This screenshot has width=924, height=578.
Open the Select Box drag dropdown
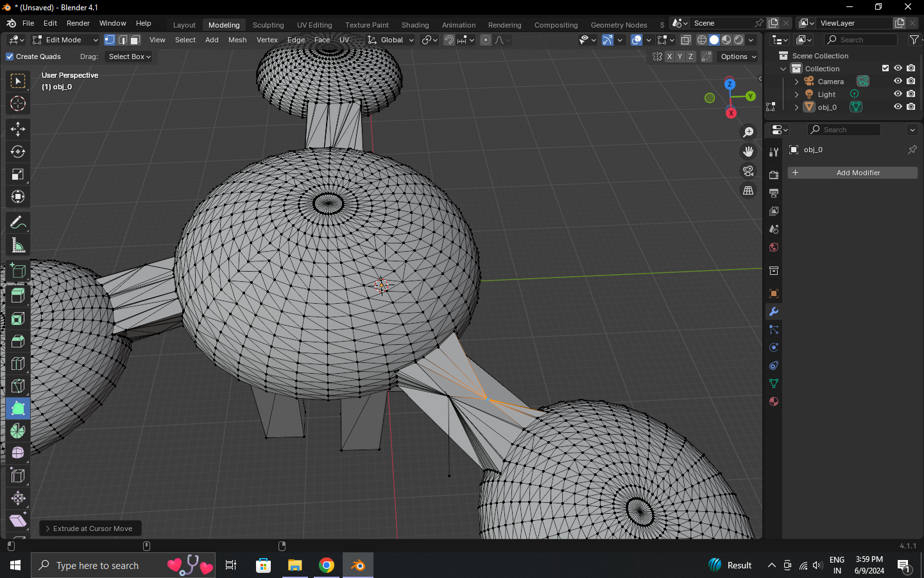[130, 57]
